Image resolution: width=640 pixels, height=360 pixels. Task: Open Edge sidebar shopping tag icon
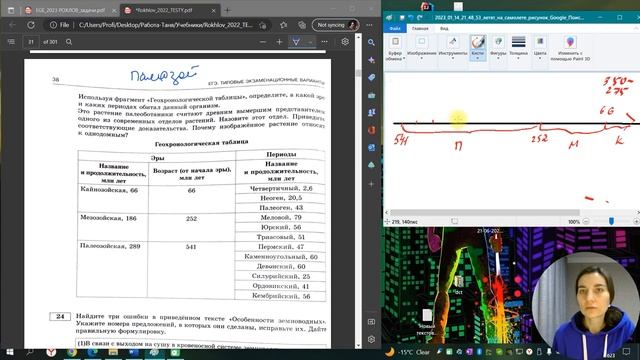(371, 78)
